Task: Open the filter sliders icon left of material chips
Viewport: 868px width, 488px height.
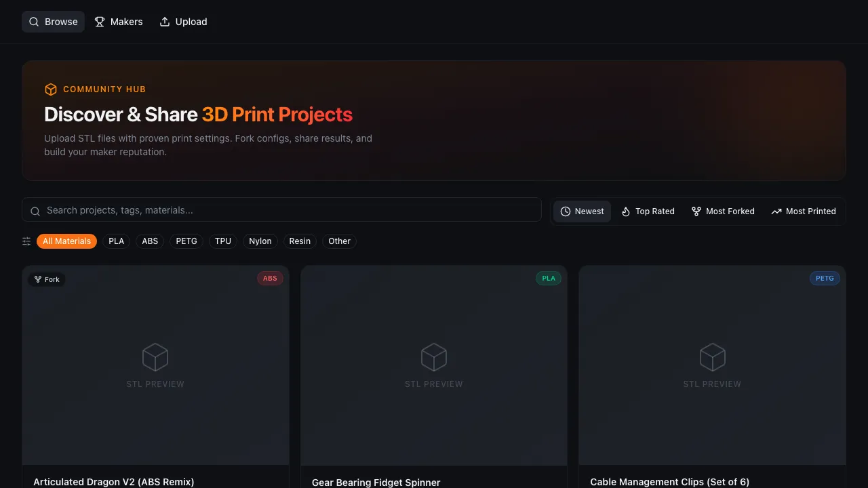Action: point(26,241)
